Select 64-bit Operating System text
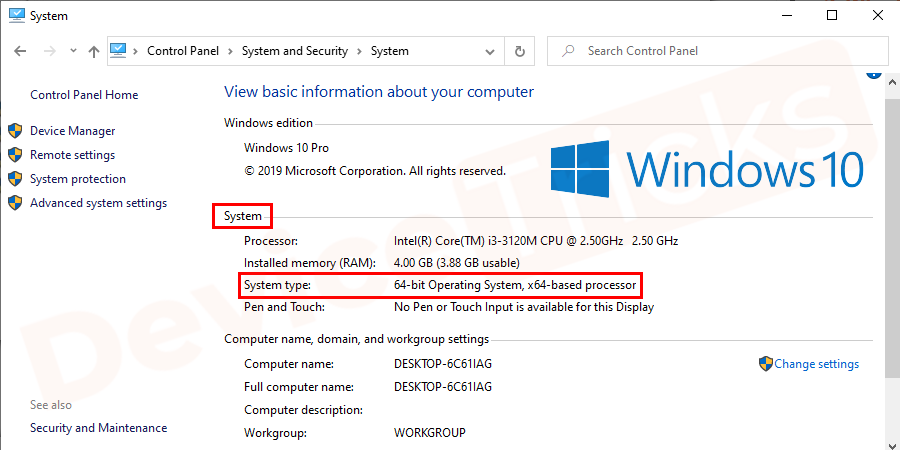Screen dimensions: 900x450 515,285
